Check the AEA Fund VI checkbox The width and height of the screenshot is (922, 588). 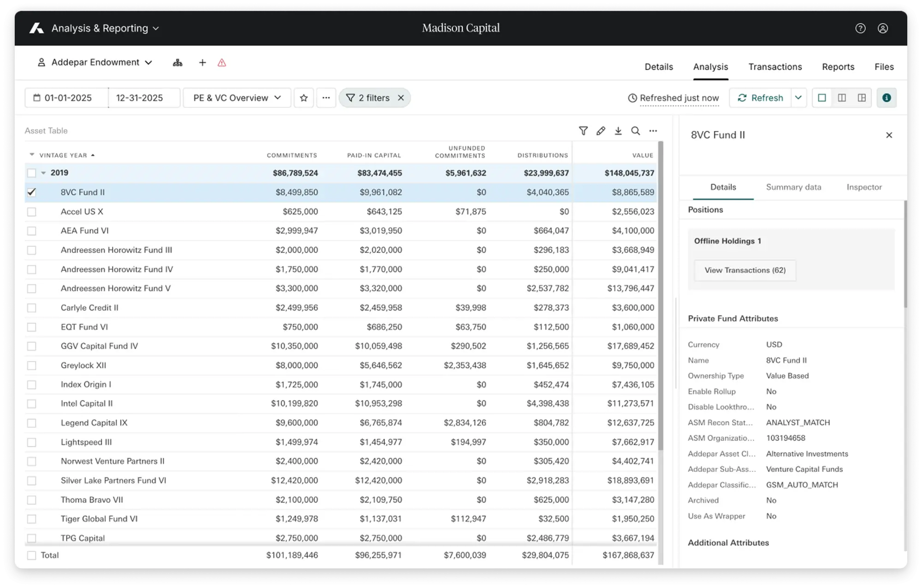point(31,231)
